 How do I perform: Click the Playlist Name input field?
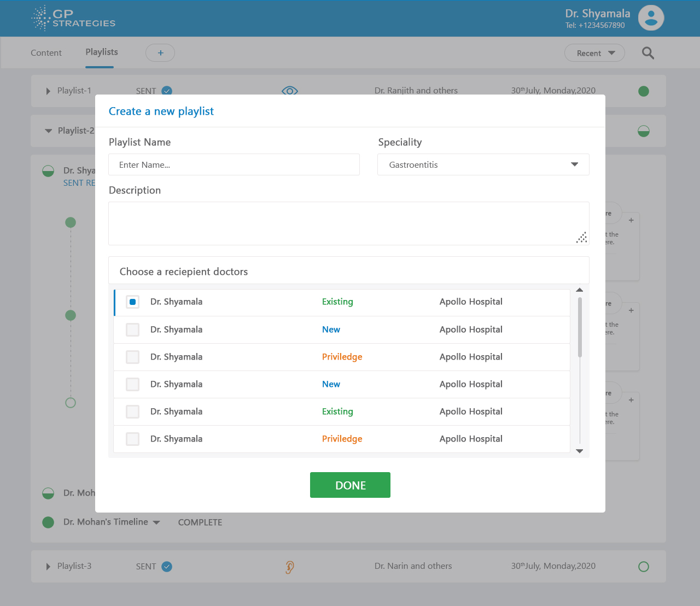point(234,164)
